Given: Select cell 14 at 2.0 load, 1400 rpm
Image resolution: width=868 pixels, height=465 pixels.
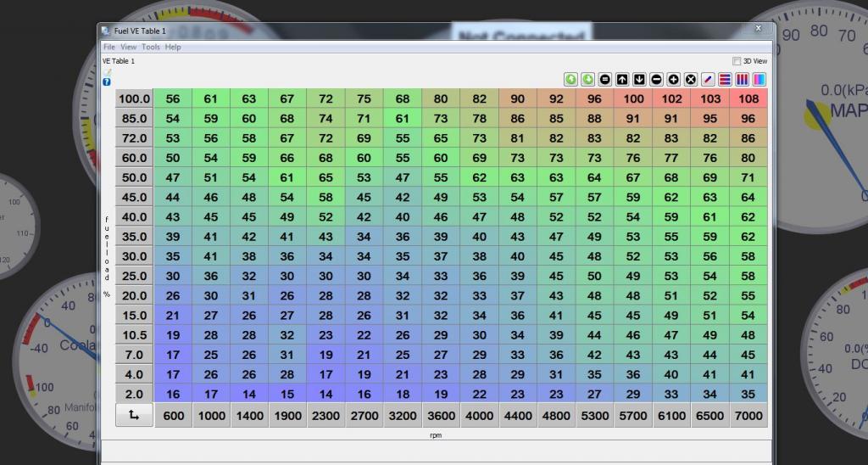Looking at the screenshot, I should coord(249,394).
